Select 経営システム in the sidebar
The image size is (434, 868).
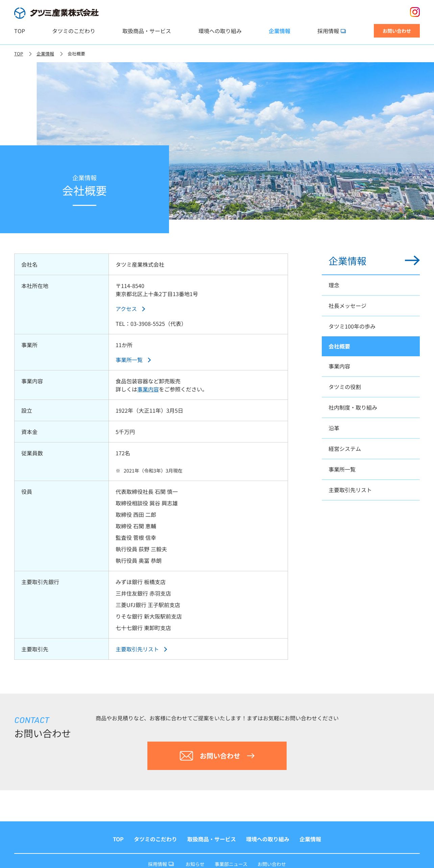pos(371,449)
